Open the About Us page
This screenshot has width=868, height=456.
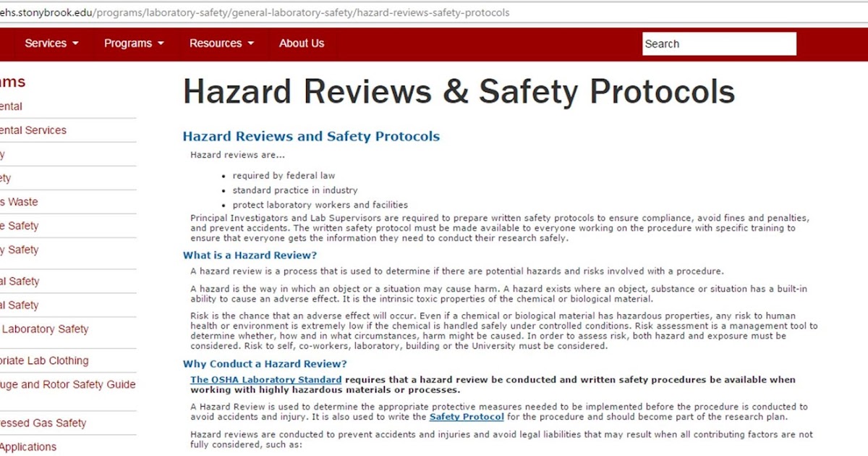(x=302, y=43)
